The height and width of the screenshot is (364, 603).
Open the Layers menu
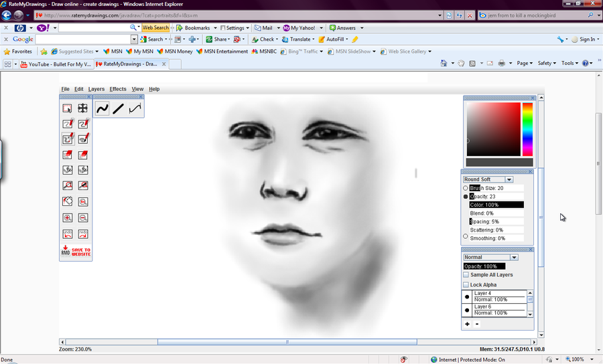pyautogui.click(x=96, y=89)
